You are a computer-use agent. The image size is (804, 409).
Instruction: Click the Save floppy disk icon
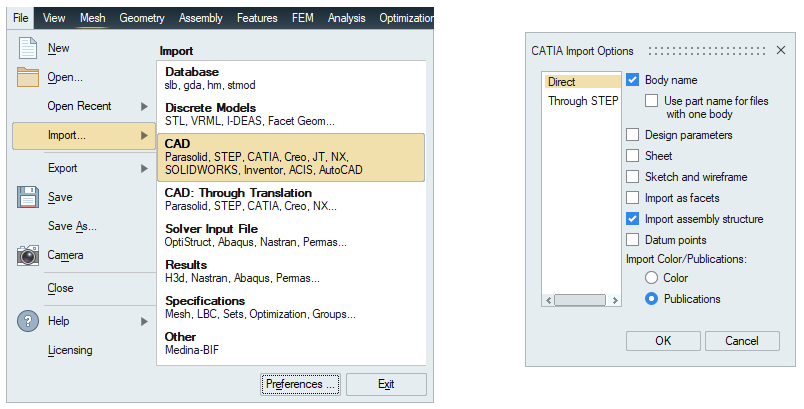click(28, 197)
